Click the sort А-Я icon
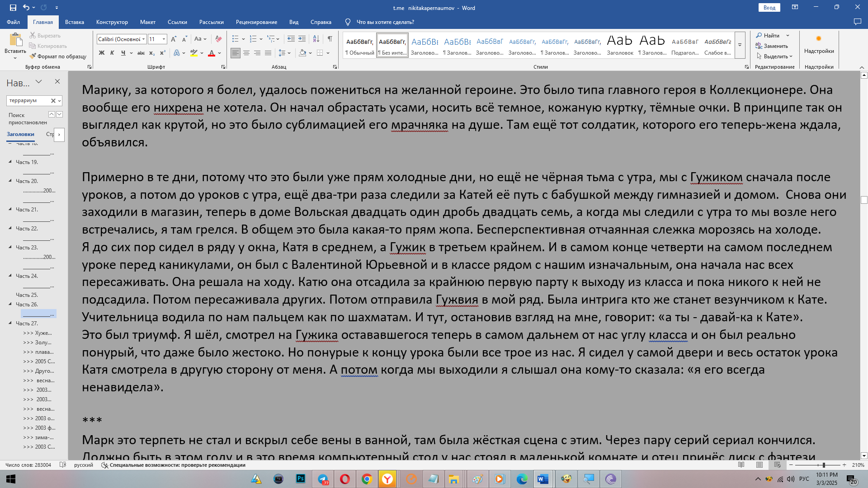 point(316,39)
